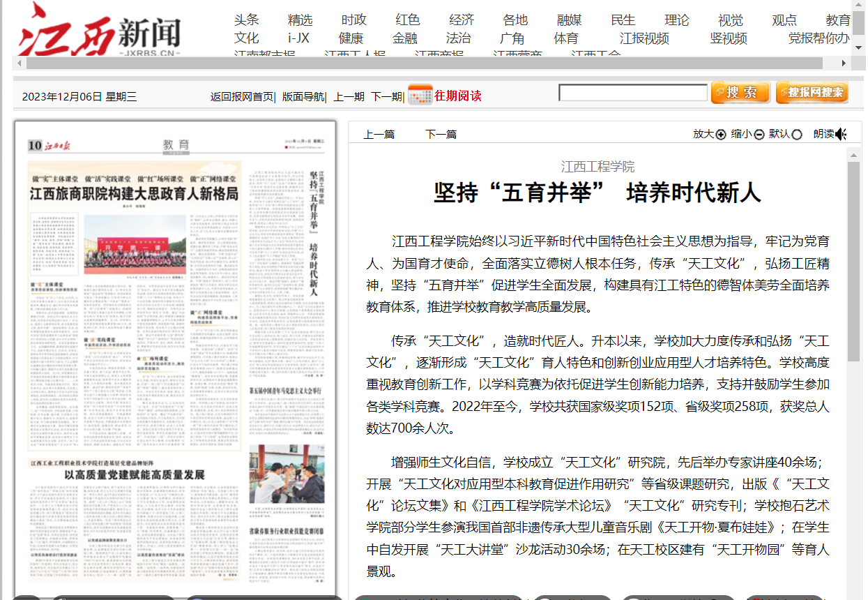Click the 放大 zoom-in icon
Viewport: 868px width, 600px height.
(721, 135)
